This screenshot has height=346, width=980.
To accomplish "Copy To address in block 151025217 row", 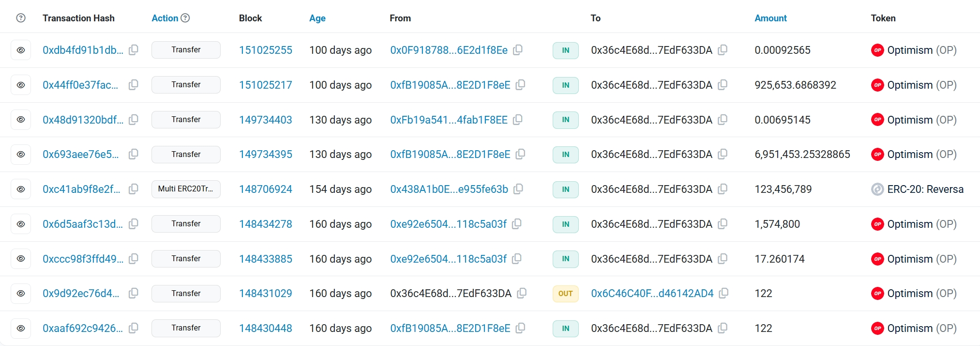I will (723, 85).
